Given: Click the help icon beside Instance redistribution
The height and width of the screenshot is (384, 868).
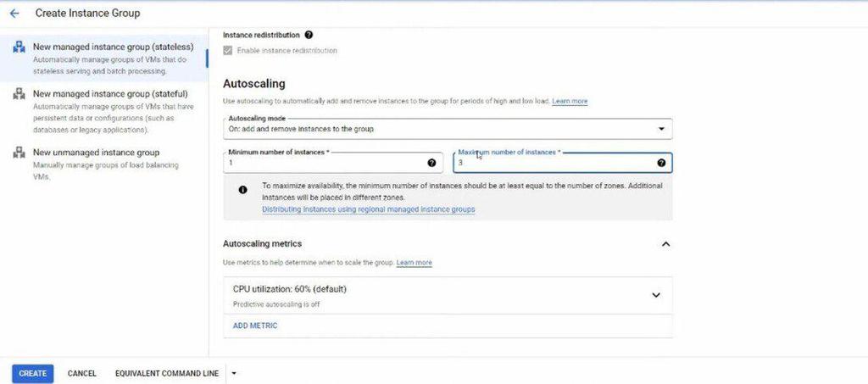Looking at the screenshot, I should tap(309, 36).
